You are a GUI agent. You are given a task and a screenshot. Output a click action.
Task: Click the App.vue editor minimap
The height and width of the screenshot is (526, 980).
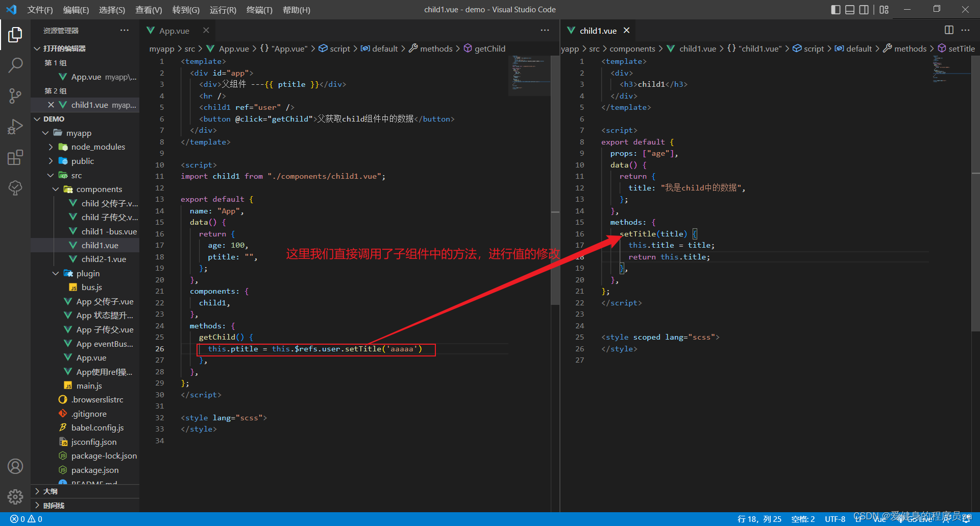point(529,76)
